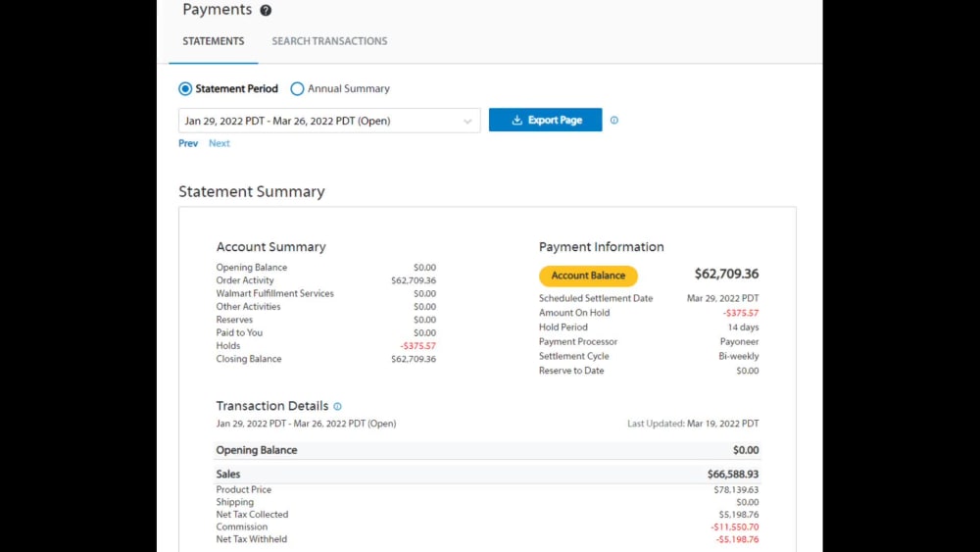Click the Walmart Fulfillment Services line
Screen dimensions: 980x552
coord(325,293)
